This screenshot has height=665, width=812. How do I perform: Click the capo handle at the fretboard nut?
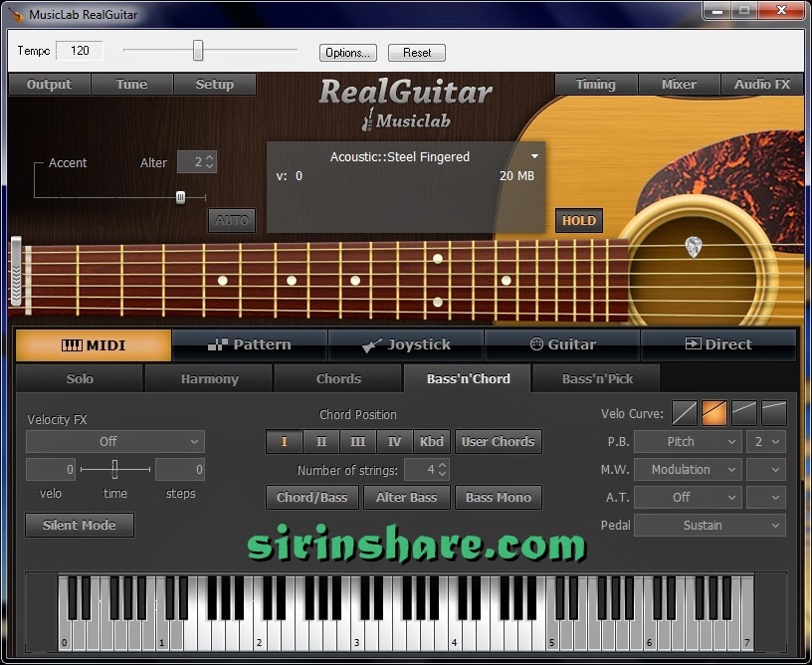click(16, 271)
